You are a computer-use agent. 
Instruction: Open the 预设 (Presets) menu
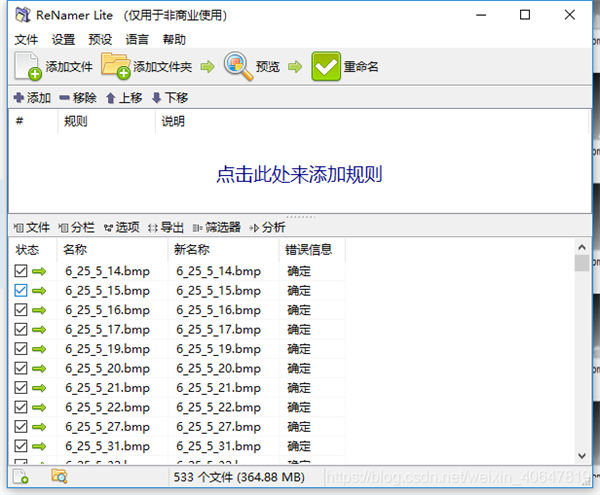100,40
